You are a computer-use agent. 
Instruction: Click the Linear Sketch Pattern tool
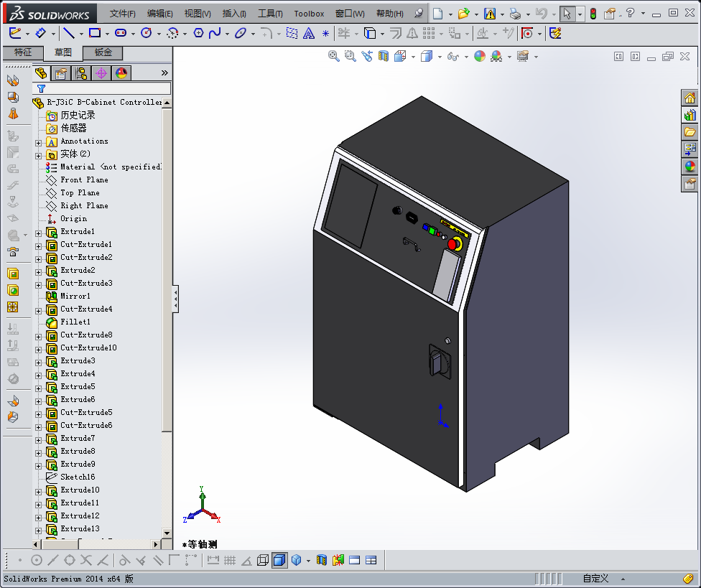click(429, 33)
